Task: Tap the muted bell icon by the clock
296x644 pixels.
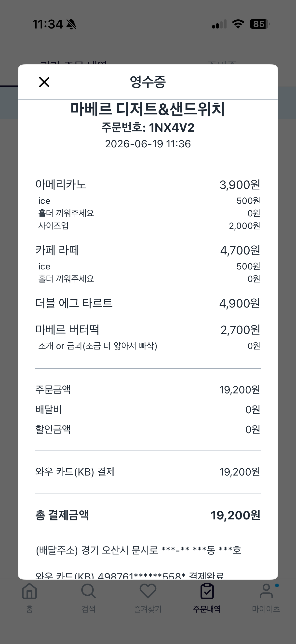Action: [71, 24]
